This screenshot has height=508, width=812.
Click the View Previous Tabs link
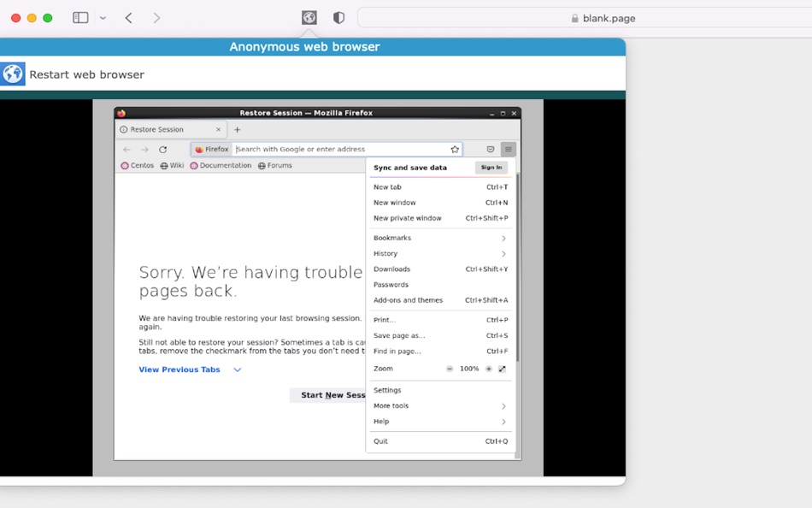click(179, 369)
